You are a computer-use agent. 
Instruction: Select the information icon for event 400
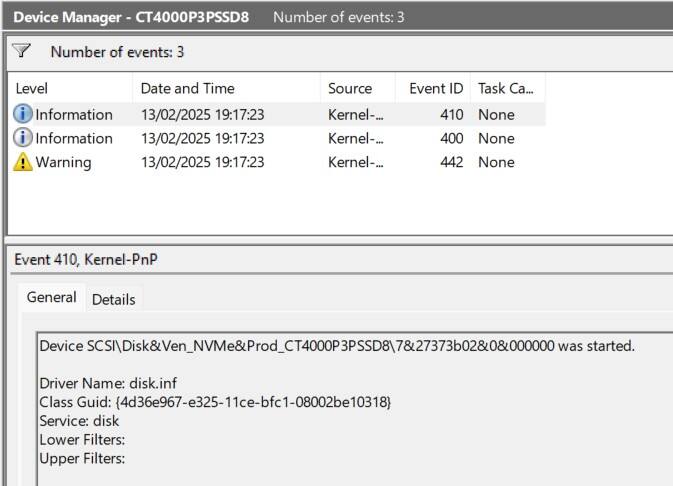(23, 138)
